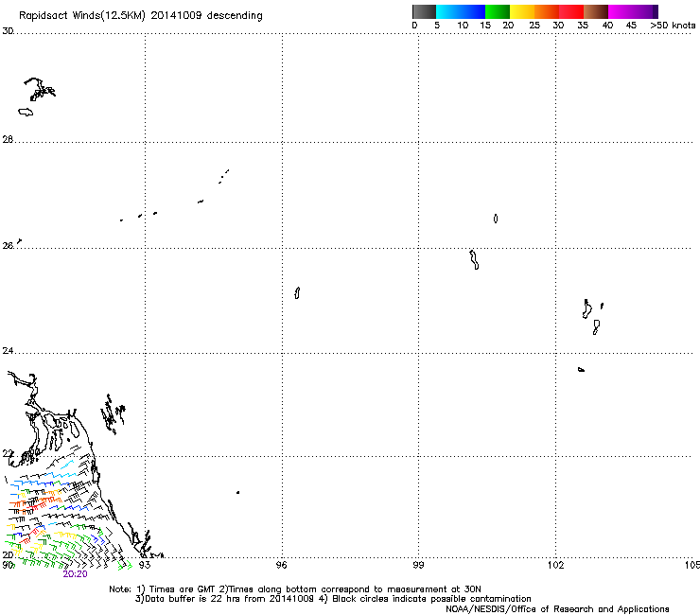The width and height of the screenshot is (700, 615).
Task: Click the 28 latitude axis label
Action: 8,140
